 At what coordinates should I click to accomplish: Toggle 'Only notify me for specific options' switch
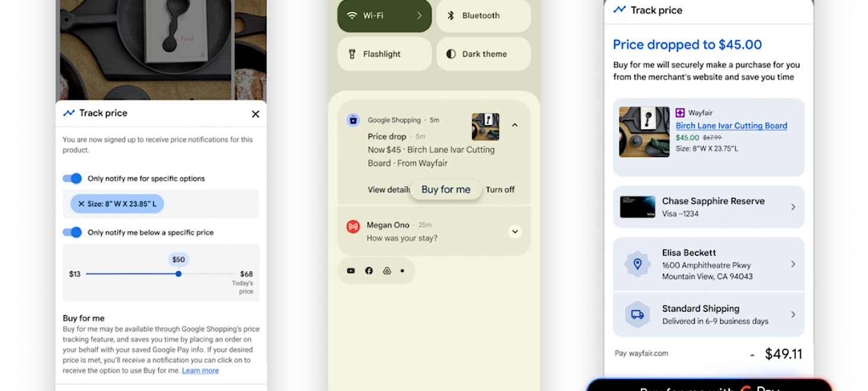point(73,179)
